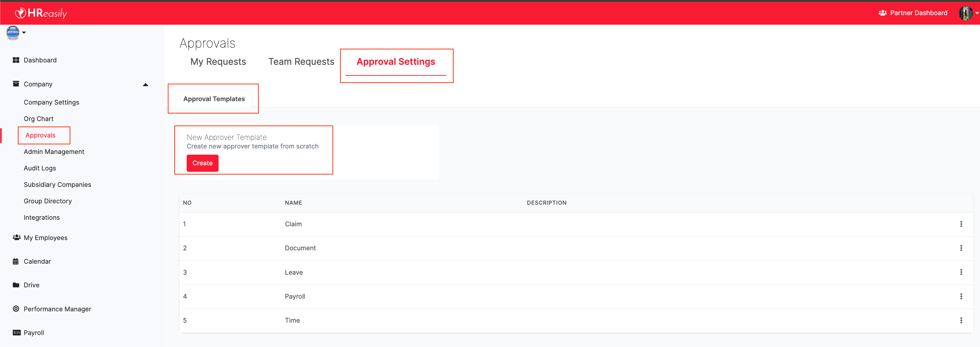Click the NO column header

click(x=187, y=203)
